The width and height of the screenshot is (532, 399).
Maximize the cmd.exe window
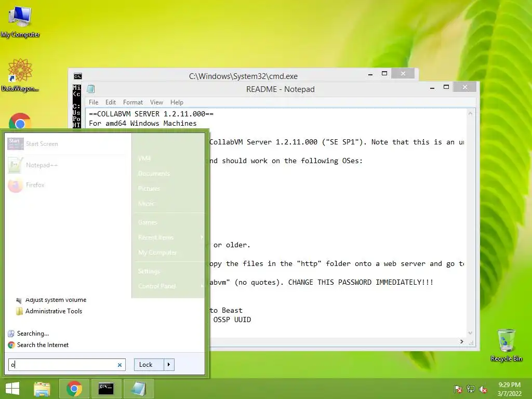click(x=384, y=73)
